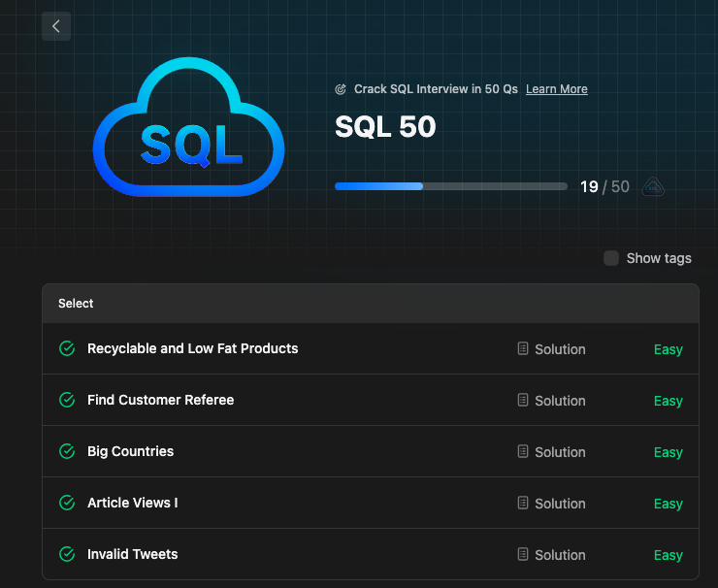Image resolution: width=718 pixels, height=588 pixels.
Task: Click the solution document icon for Article Views I
Action: (522, 503)
